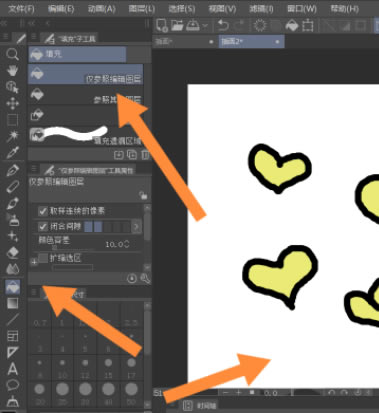Open the 视图(V) menu
The height and width of the screenshot is (413, 379).
(x=222, y=8)
